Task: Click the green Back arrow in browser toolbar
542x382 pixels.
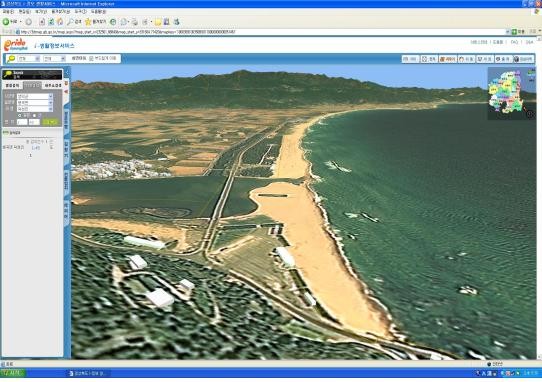Action: pyautogui.click(x=6, y=22)
